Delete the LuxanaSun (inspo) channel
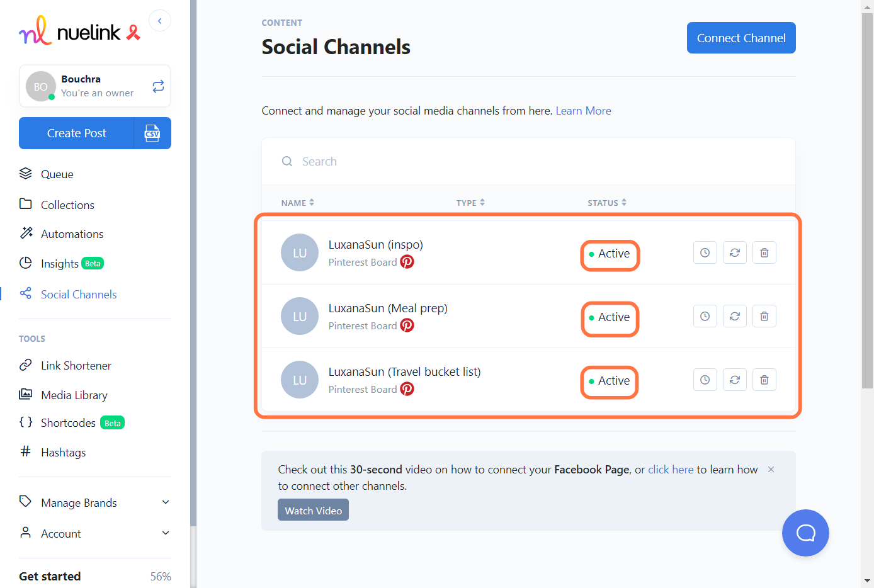This screenshot has height=588, width=874. [764, 253]
